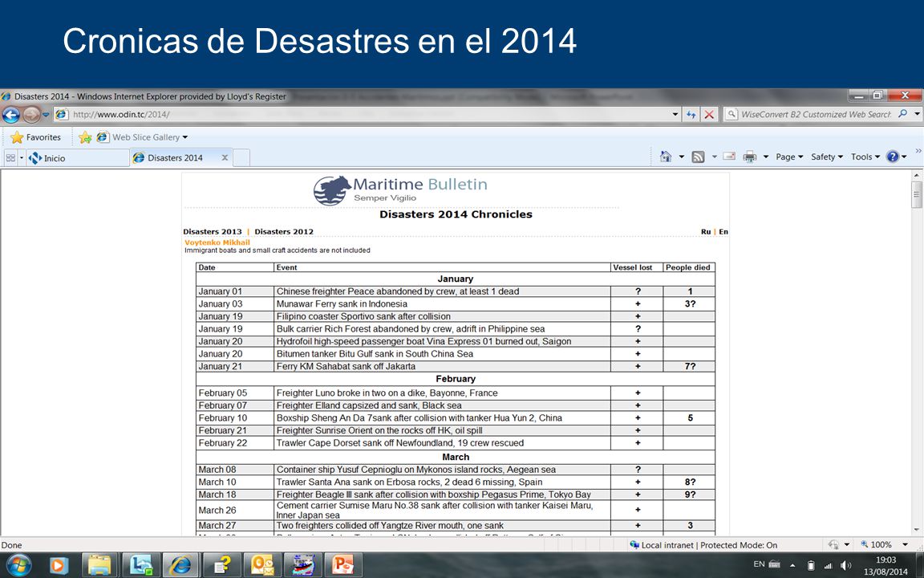Open a new blank tab

[241, 157]
